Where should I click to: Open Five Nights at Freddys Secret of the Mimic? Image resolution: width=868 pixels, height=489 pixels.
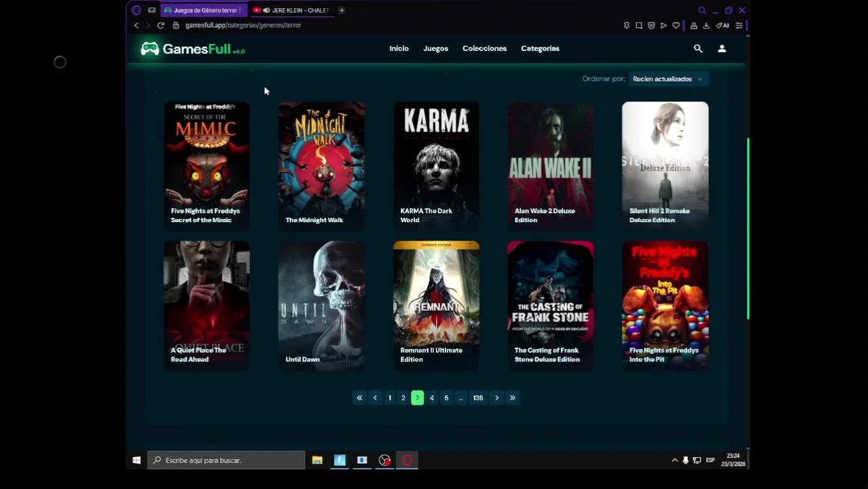click(x=206, y=165)
